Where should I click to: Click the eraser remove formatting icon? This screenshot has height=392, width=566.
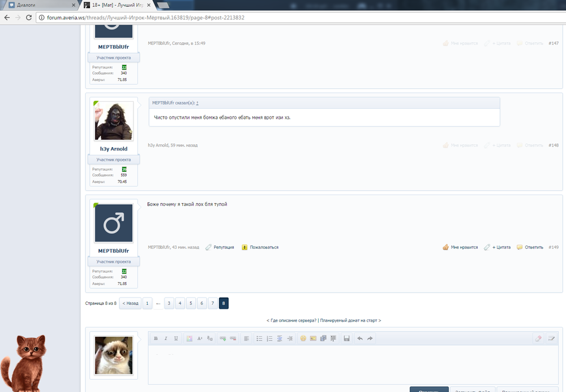(538, 338)
